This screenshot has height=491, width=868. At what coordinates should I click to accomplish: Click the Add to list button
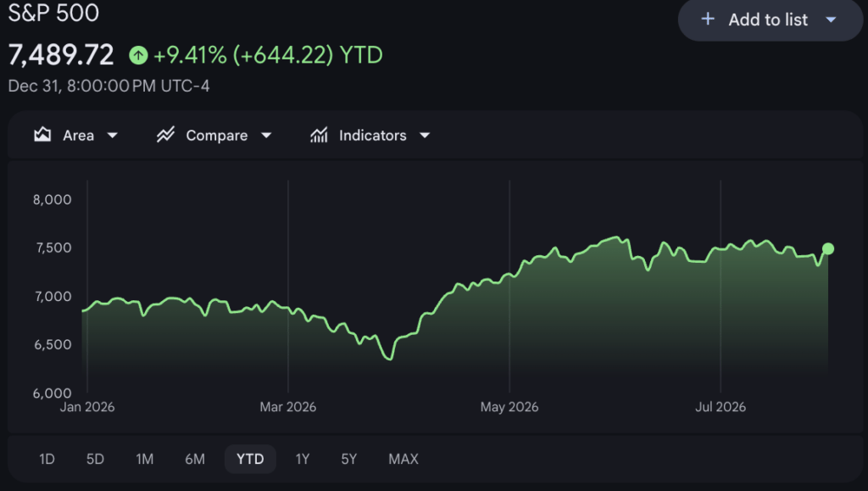770,20
